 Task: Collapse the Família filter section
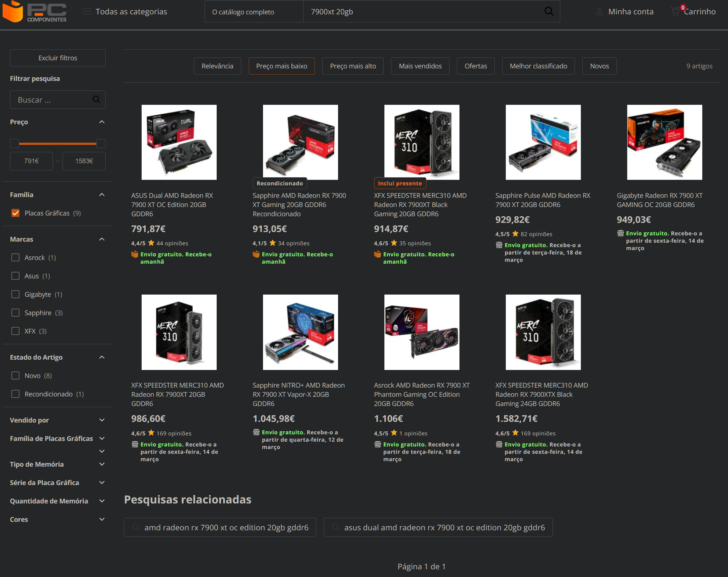(102, 195)
